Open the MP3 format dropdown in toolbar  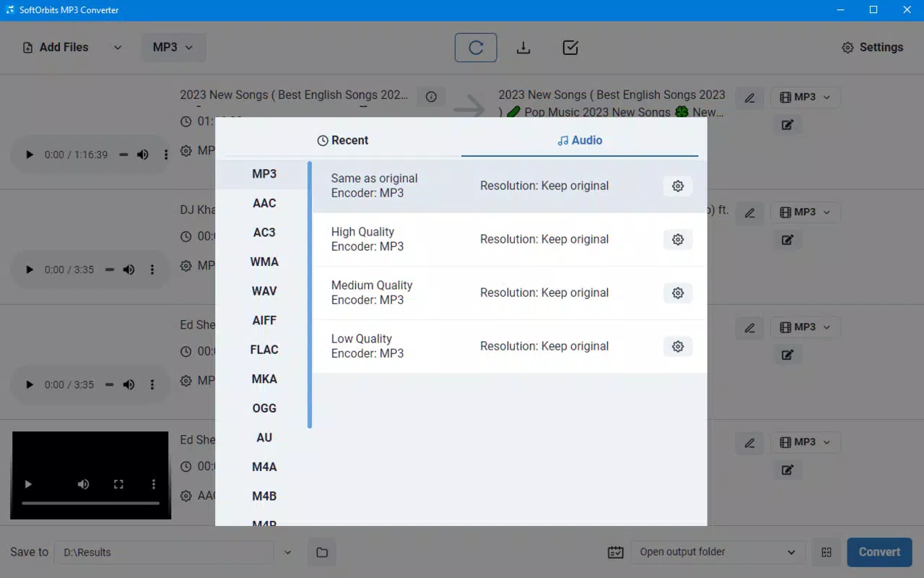point(173,48)
